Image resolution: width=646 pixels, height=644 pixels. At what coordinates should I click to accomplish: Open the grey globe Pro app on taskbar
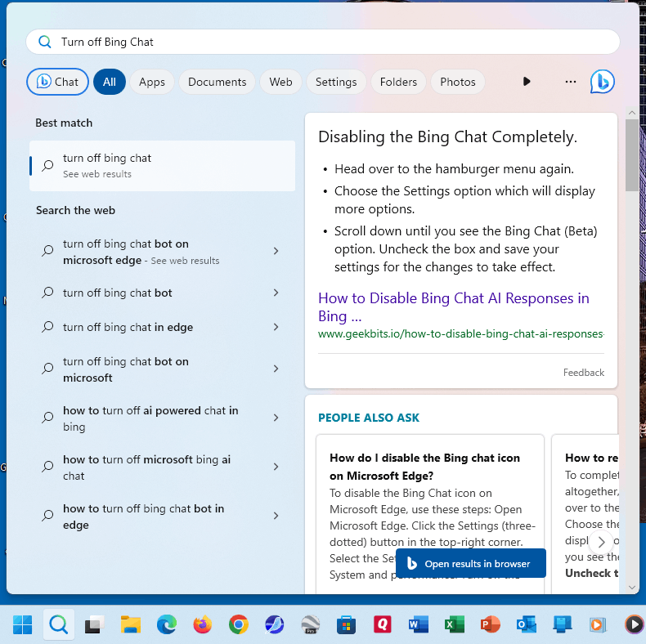click(310, 625)
